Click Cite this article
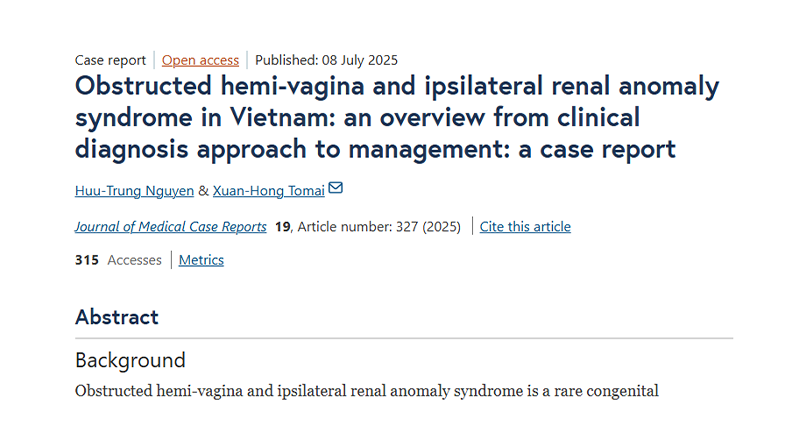This screenshot has width=800, height=448. coord(525,227)
